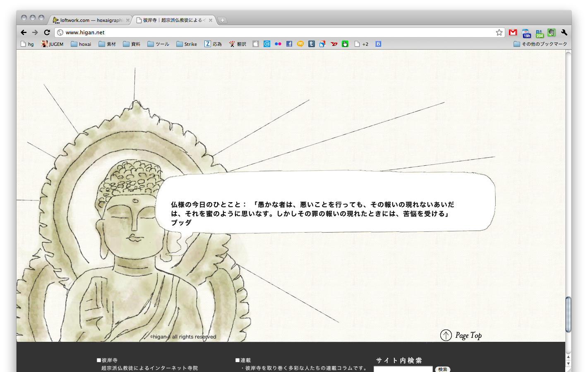This screenshot has height=372, width=588.
Task: Click the scrollbar down arrow
Action: (568, 364)
